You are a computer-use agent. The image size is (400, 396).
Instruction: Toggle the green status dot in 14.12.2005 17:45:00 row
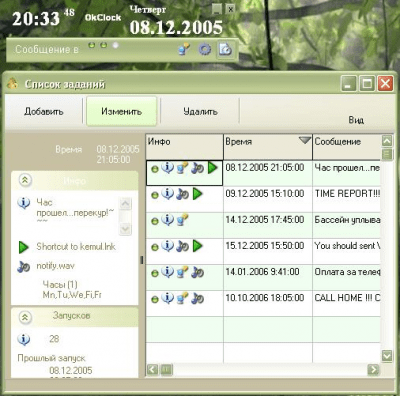click(x=155, y=221)
